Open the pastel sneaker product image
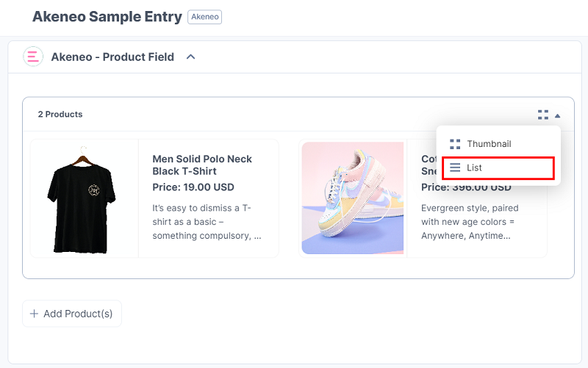 point(353,198)
